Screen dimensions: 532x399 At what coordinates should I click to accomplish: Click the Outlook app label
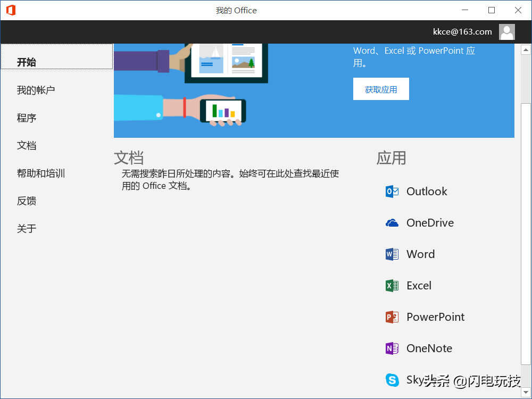[427, 192]
